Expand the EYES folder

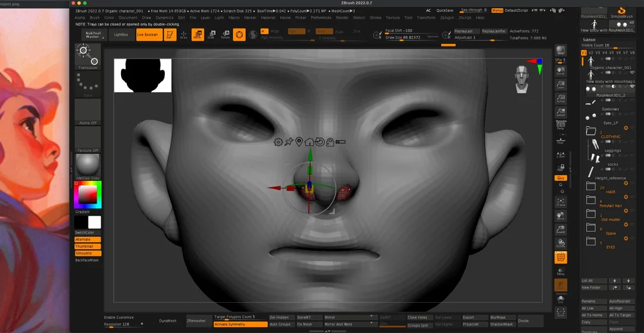point(591,241)
